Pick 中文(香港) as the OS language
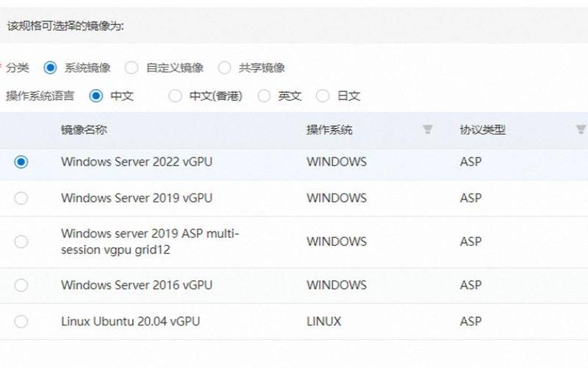This screenshot has height=368, width=588. [175, 96]
